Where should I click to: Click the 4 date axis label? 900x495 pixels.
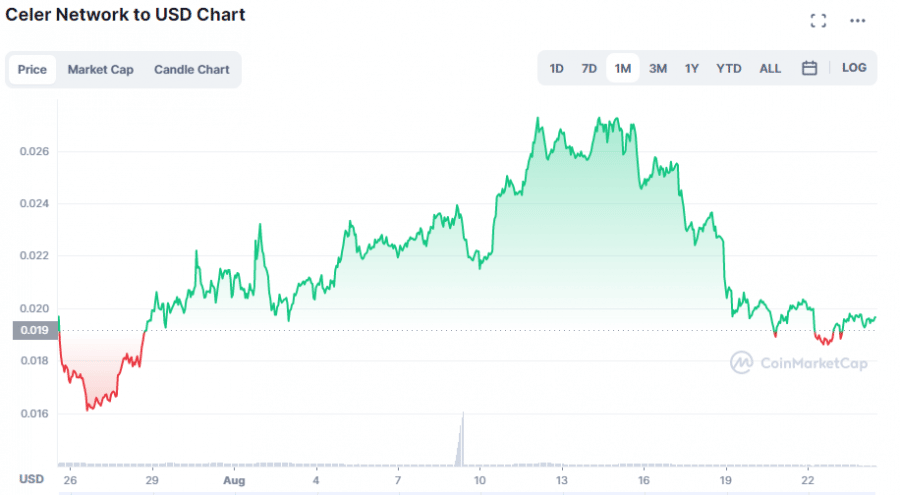pyautogui.click(x=316, y=480)
